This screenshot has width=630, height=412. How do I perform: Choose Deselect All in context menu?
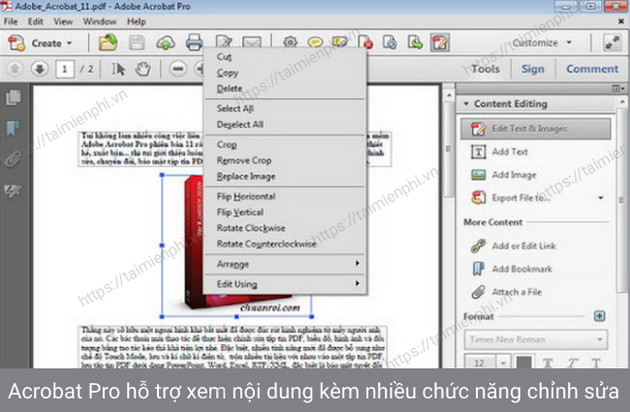pyautogui.click(x=285, y=125)
